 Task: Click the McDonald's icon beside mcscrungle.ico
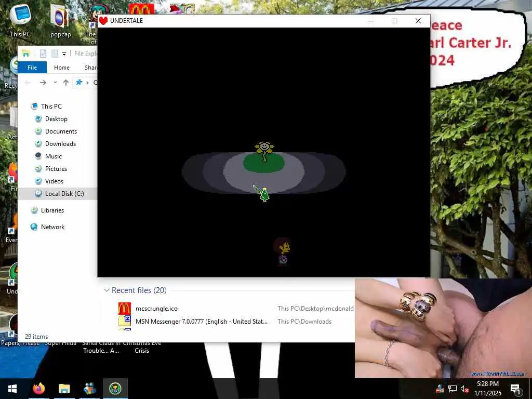[125, 309]
